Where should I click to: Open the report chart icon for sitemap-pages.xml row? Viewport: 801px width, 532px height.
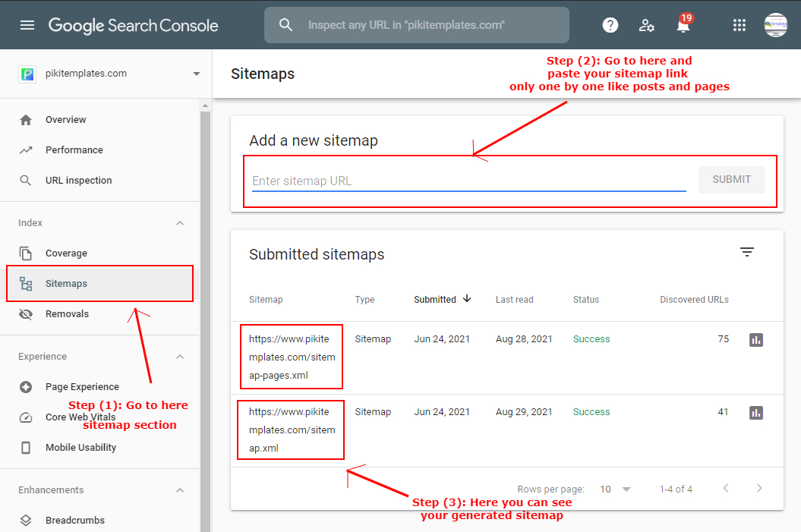756,339
